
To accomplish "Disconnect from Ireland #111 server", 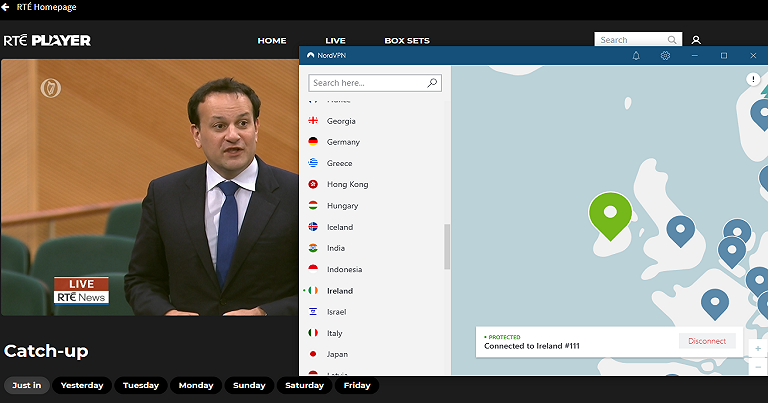I will 707,341.
